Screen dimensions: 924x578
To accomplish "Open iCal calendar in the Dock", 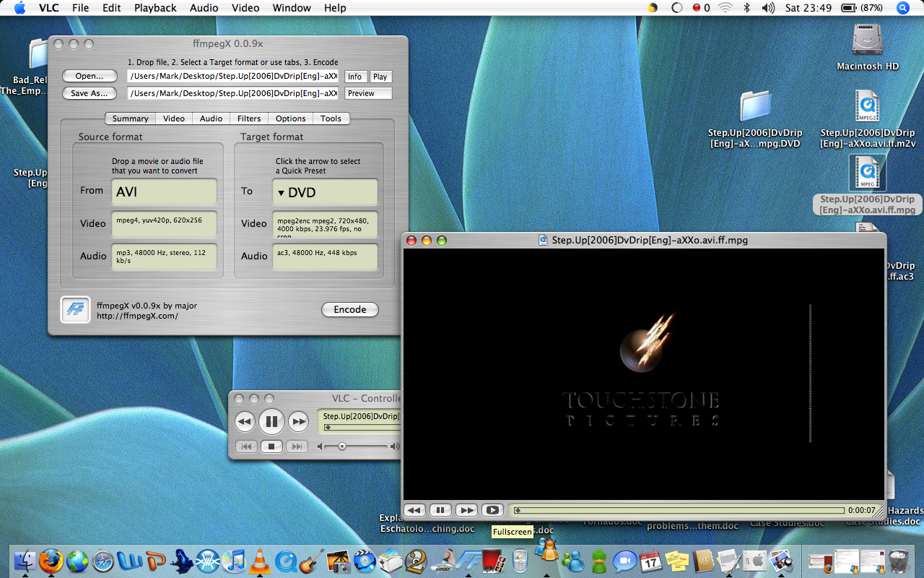I will pos(651,561).
